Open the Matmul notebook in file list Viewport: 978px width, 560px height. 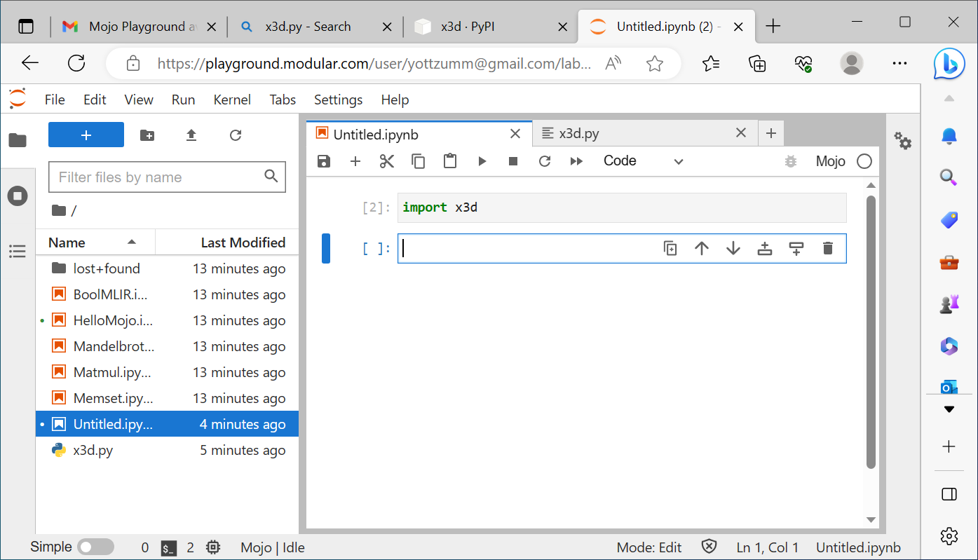[112, 372]
